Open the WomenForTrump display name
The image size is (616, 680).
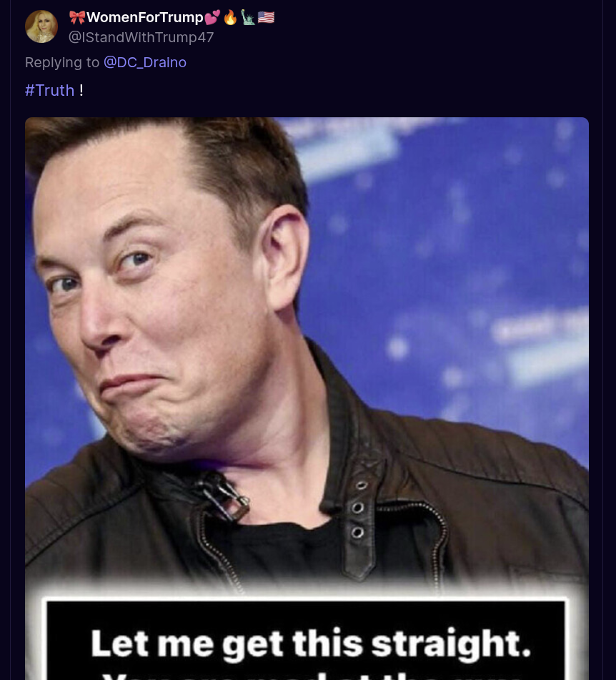(145, 17)
